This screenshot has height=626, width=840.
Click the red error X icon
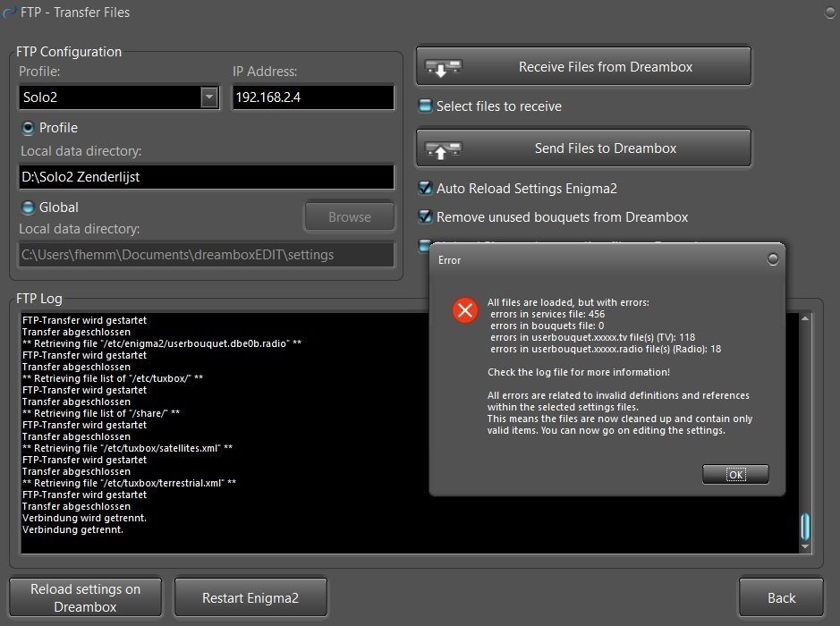point(465,310)
